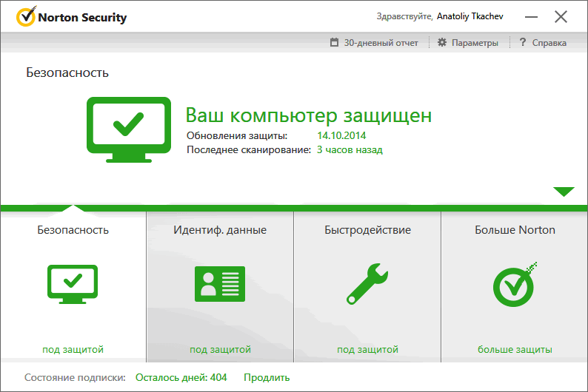Open the 30-дневный отчет report link

pos(381,43)
